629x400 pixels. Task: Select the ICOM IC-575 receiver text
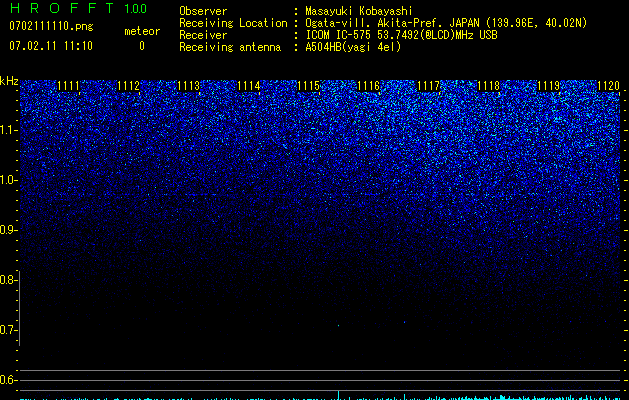(401, 35)
